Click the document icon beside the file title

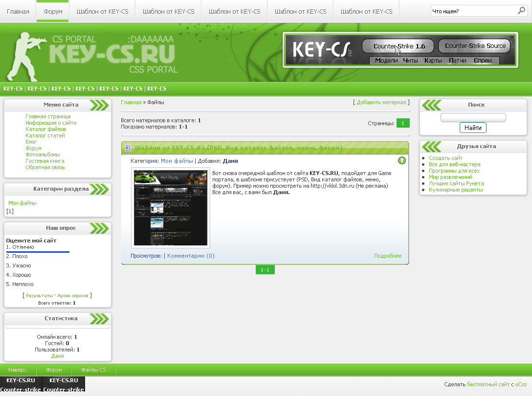point(128,148)
